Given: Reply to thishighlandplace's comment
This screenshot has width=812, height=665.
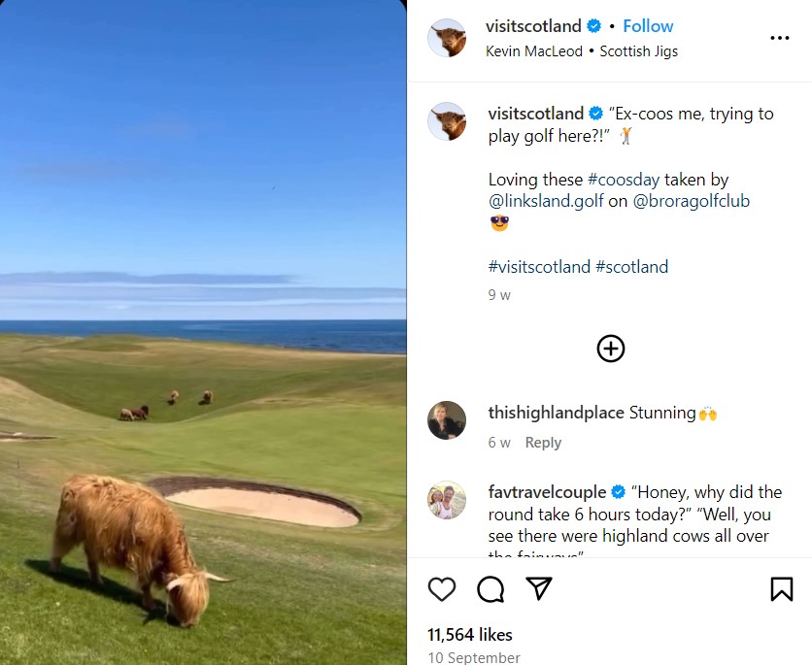Looking at the screenshot, I should point(543,443).
